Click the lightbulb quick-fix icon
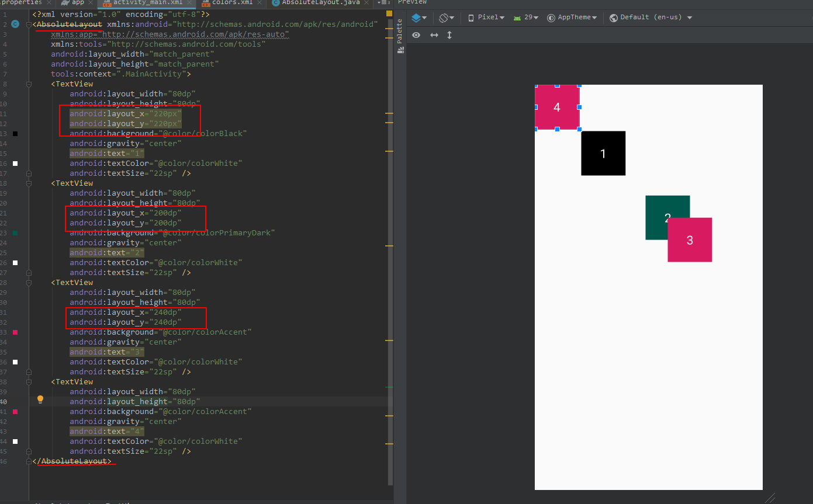The image size is (813, 504). point(40,399)
